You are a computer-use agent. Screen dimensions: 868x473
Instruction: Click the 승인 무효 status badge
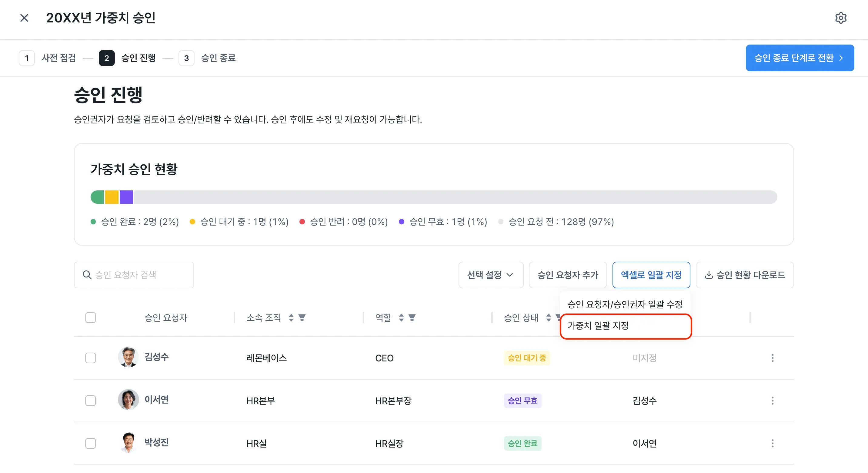pyautogui.click(x=522, y=401)
